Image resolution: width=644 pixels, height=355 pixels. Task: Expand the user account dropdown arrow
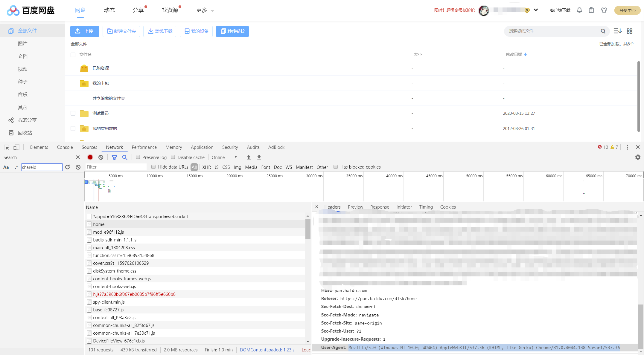click(536, 10)
